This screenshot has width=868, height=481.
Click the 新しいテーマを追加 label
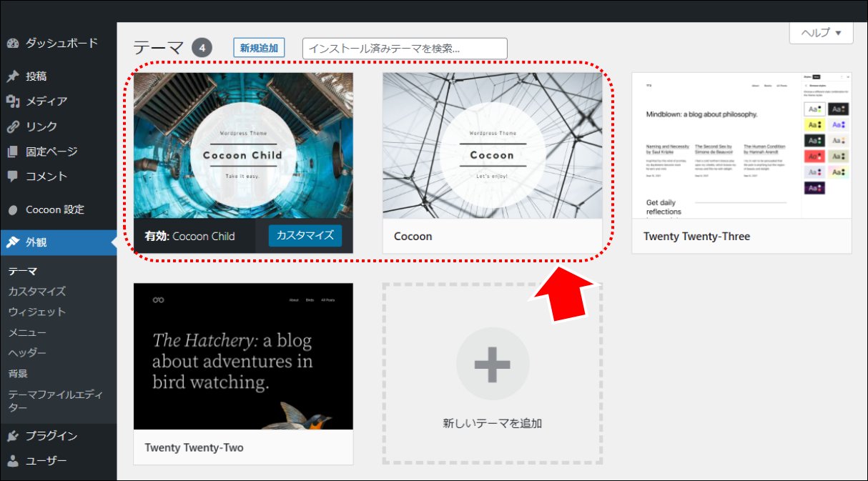493,424
